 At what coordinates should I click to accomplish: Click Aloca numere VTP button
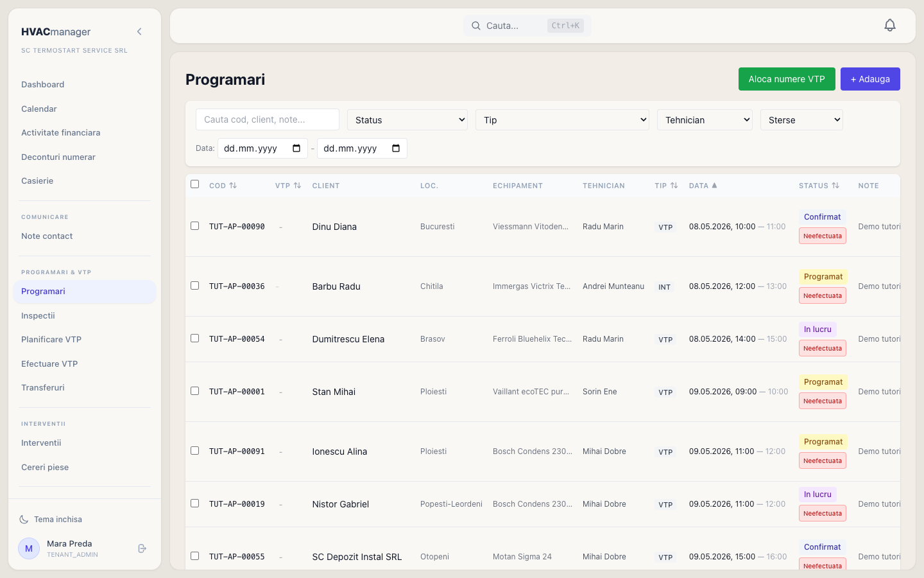787,79
